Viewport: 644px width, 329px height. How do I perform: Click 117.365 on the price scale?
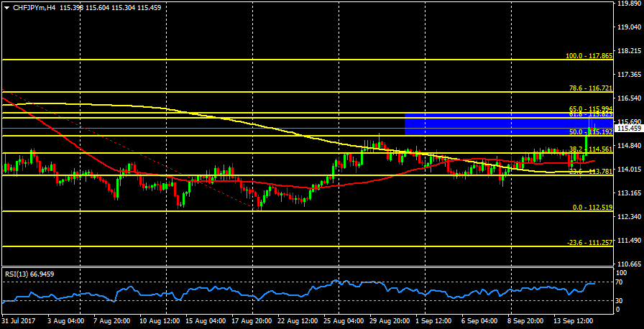629,75
